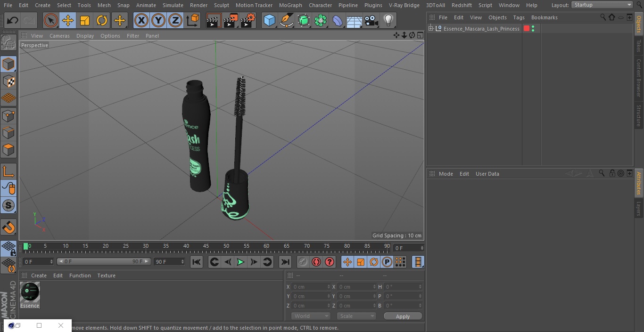Go to start of timeline
This screenshot has width=644, height=332.
pos(197,262)
